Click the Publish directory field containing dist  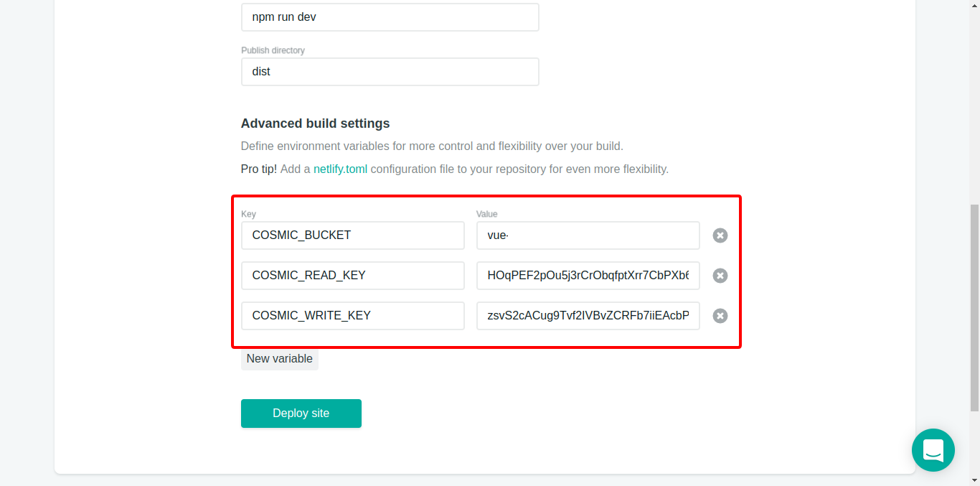click(x=390, y=72)
